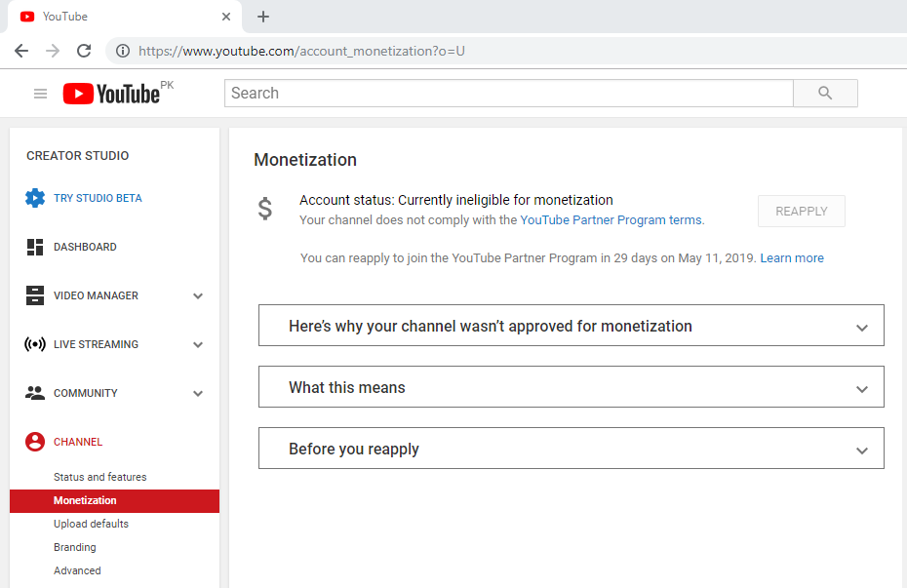Select Video Manager in sidebar
907x588 pixels.
[x=96, y=295]
